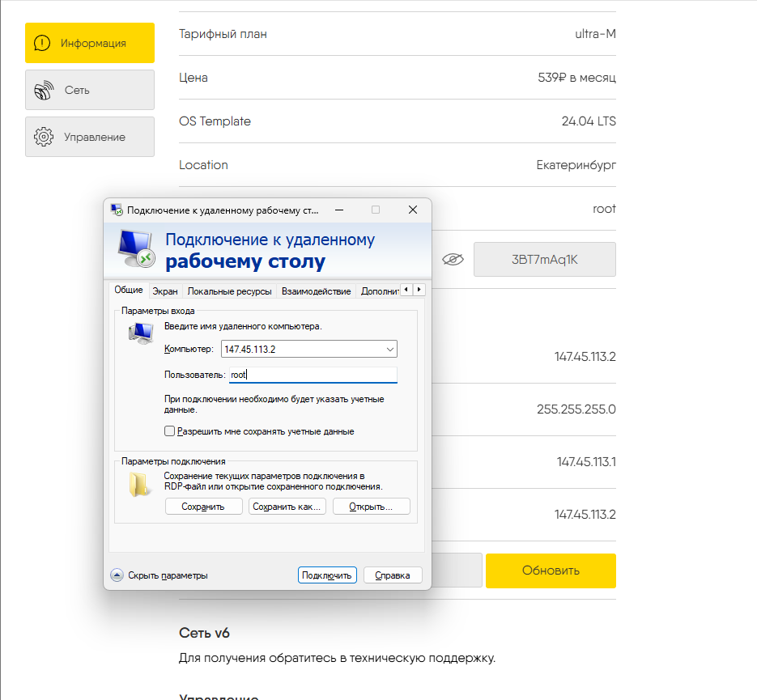
Task: Select the netmask 255.255.255.0
Action: [576, 409]
